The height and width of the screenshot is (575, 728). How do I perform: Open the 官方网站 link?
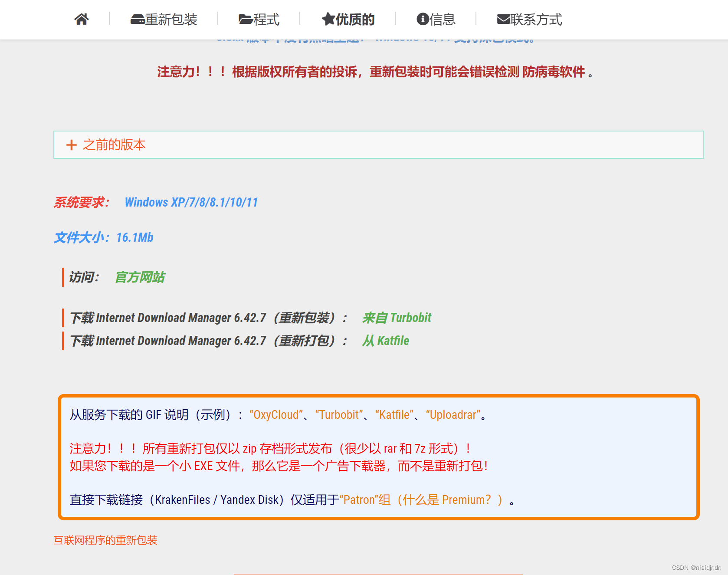[140, 277]
